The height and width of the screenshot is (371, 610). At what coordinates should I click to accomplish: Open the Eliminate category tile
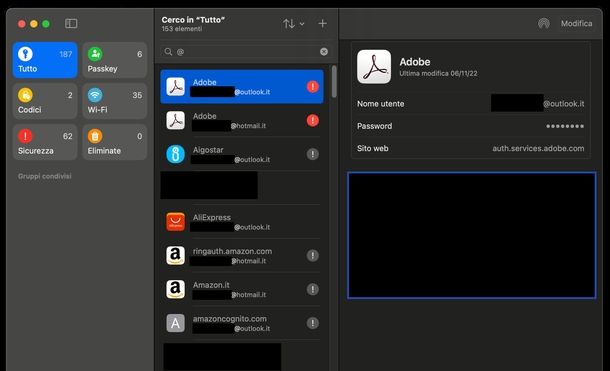click(115, 142)
